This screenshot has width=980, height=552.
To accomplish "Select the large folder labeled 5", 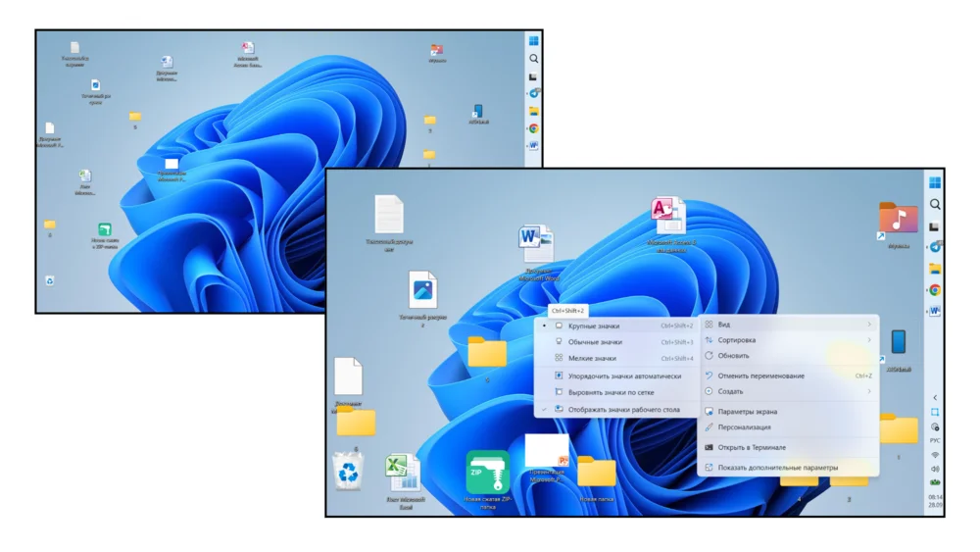I will pos(487,352).
